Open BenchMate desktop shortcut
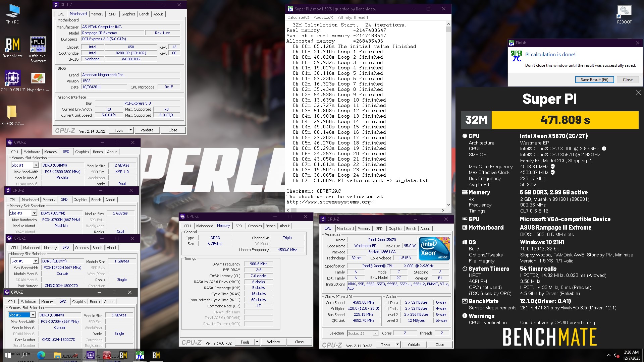 (13, 47)
